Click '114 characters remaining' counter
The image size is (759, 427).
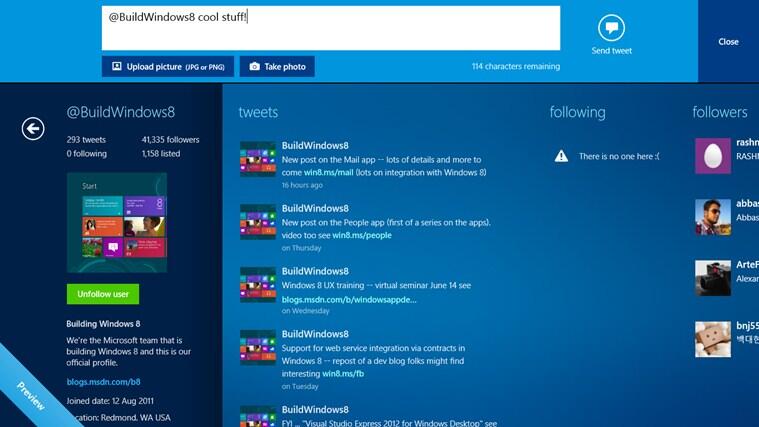click(x=516, y=66)
